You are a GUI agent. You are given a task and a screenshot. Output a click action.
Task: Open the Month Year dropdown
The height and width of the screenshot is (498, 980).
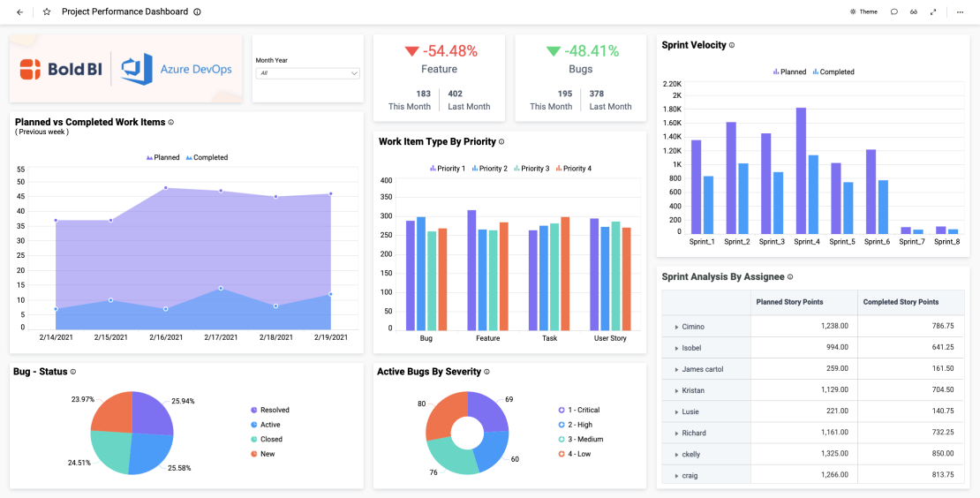click(307, 73)
